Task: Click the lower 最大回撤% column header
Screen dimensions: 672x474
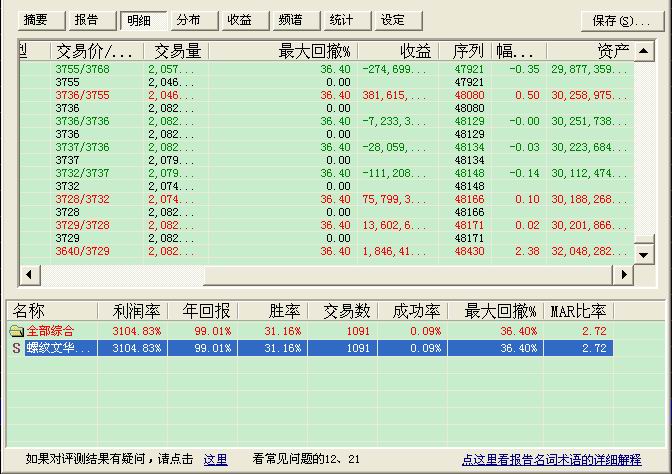Action: pos(495,311)
